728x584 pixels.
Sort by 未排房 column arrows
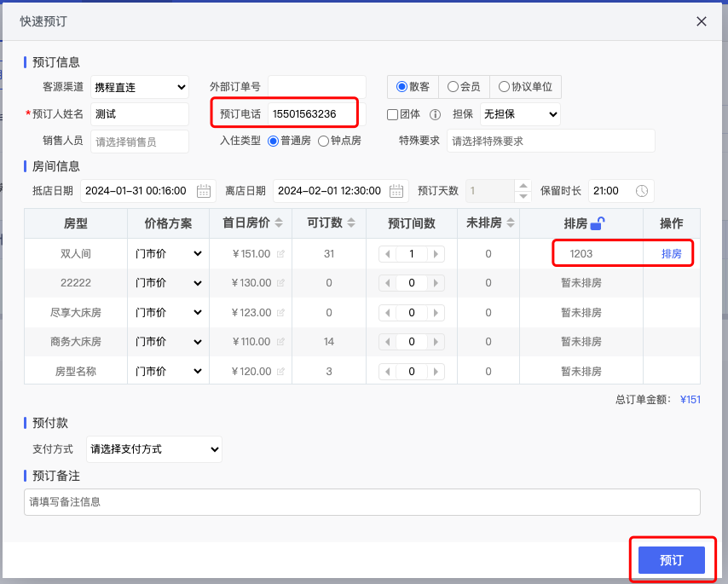pyautogui.click(x=511, y=223)
